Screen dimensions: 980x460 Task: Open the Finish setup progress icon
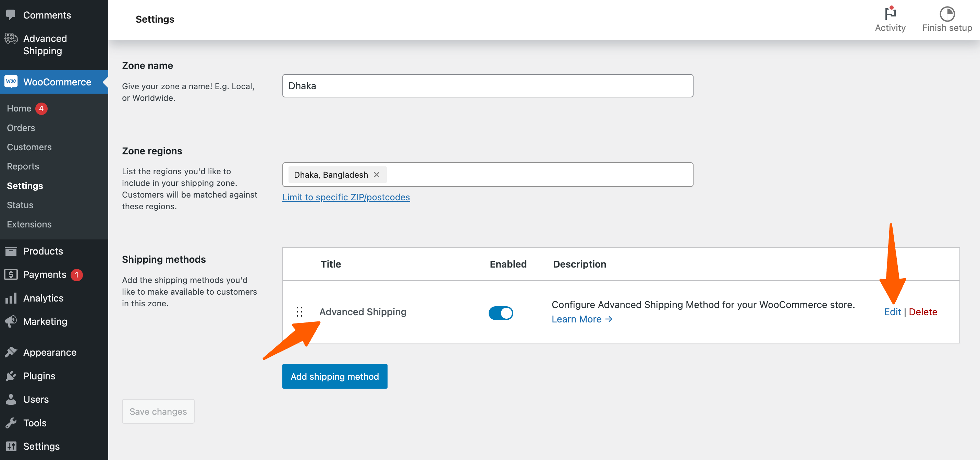click(x=947, y=14)
